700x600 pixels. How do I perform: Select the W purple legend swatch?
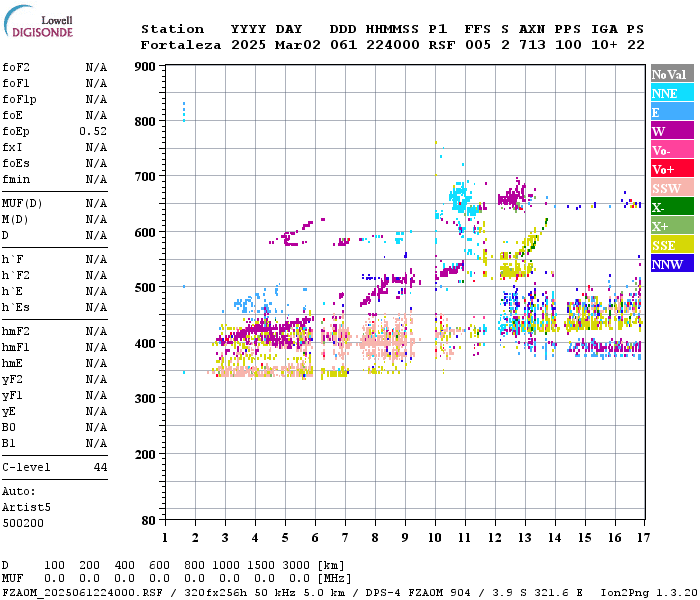(672, 131)
